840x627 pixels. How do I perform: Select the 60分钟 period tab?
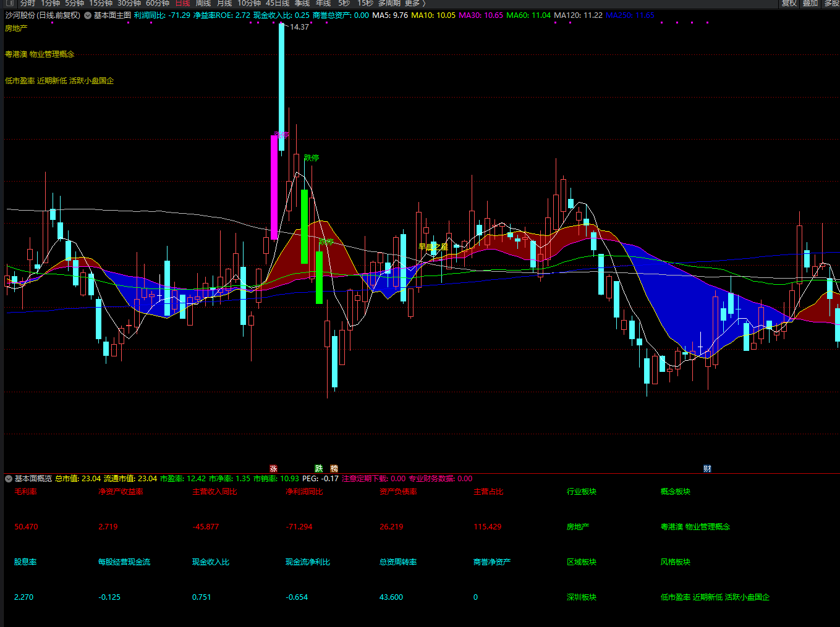[158, 3]
